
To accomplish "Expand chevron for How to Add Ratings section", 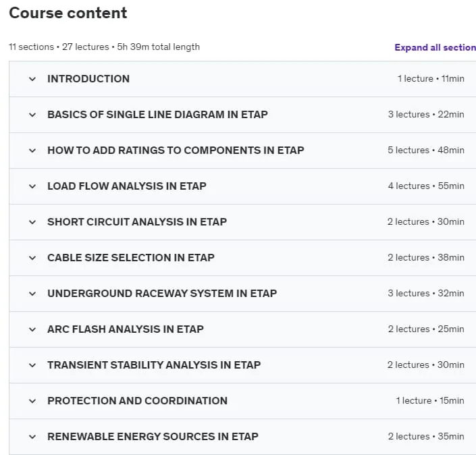I will (x=32, y=151).
